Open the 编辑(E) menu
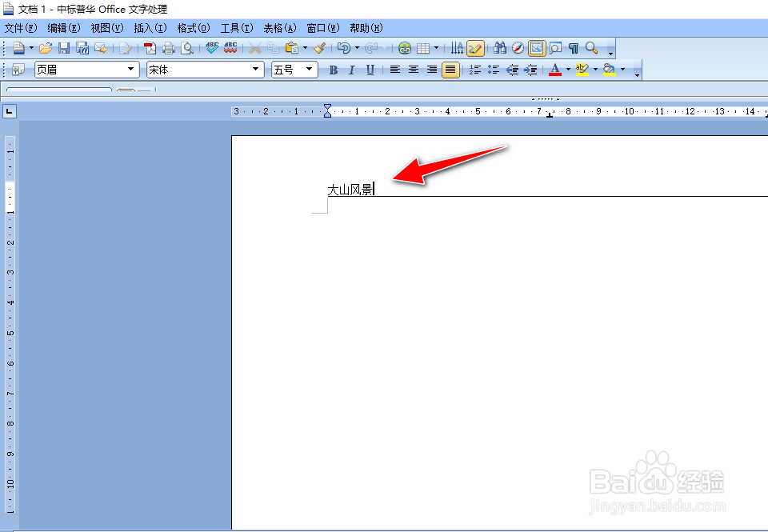Image resolution: width=768 pixels, height=532 pixels. tap(64, 29)
